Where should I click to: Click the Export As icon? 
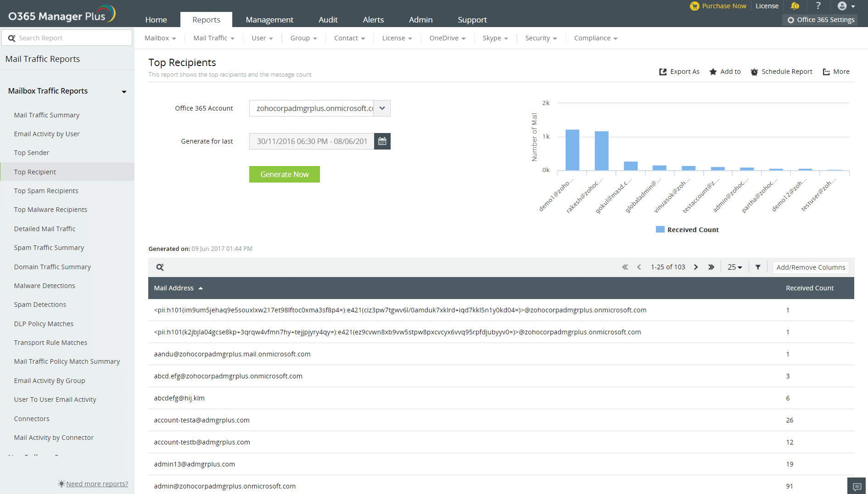pos(663,72)
